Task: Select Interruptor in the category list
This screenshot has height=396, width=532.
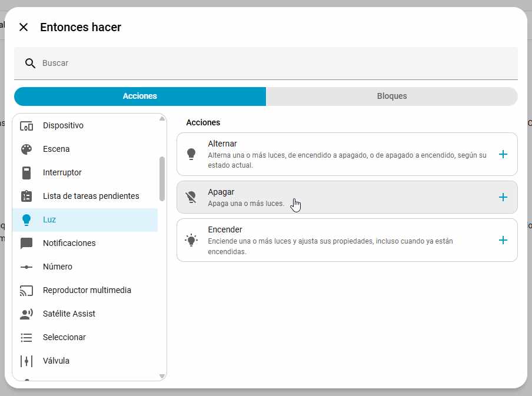Action: pos(62,173)
